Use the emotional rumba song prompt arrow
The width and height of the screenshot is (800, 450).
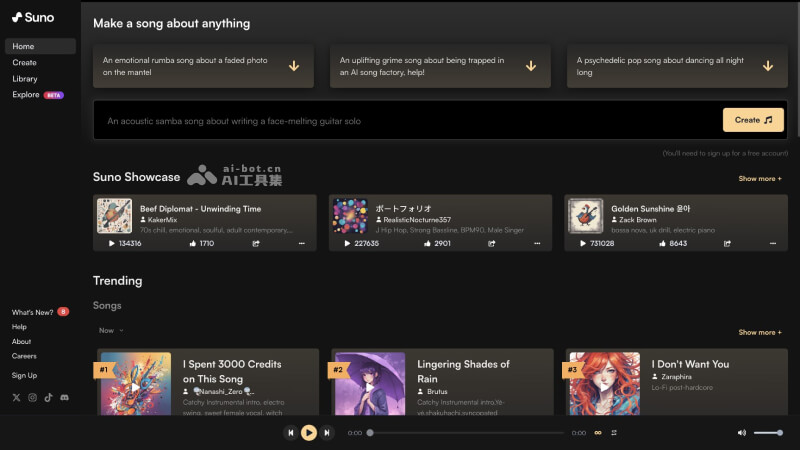click(x=294, y=66)
